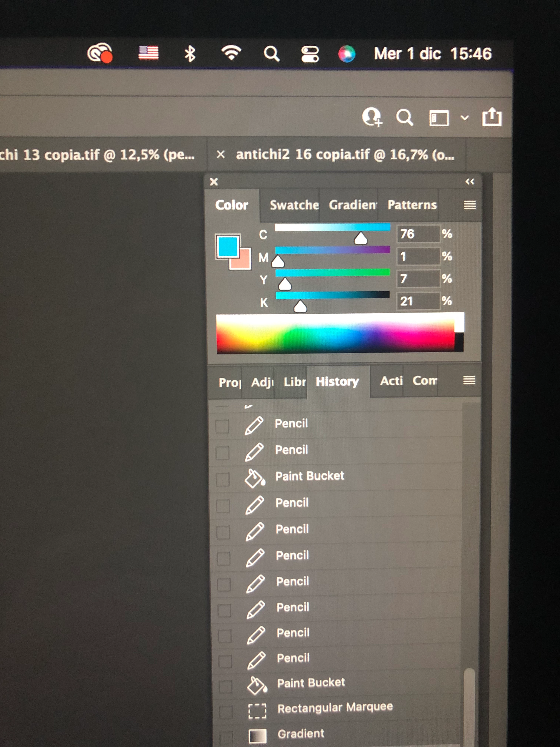Click the invite to edit user icon
This screenshot has width=560, height=747.
pos(372,117)
